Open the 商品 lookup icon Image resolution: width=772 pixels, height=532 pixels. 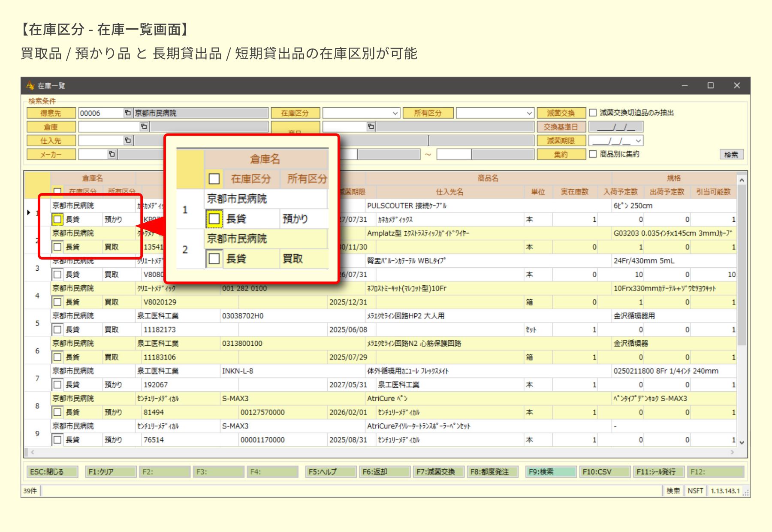click(x=371, y=127)
